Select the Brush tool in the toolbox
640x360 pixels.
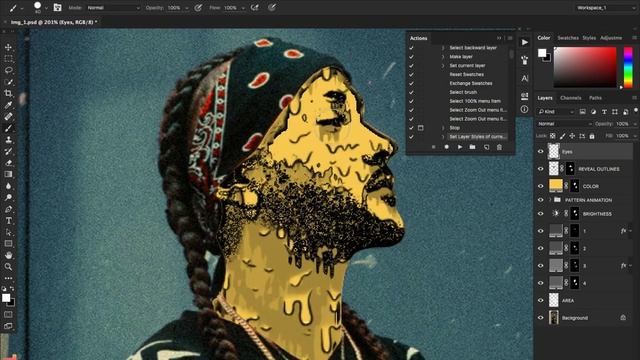click(x=8, y=128)
